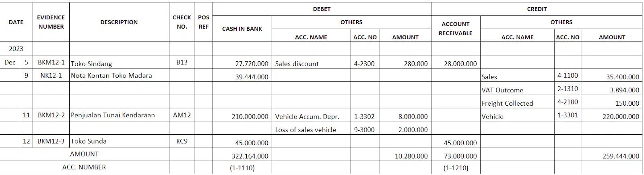Select cash in bank total 322.164.000
Screen dimensions: 644x175
pyautogui.click(x=242, y=156)
